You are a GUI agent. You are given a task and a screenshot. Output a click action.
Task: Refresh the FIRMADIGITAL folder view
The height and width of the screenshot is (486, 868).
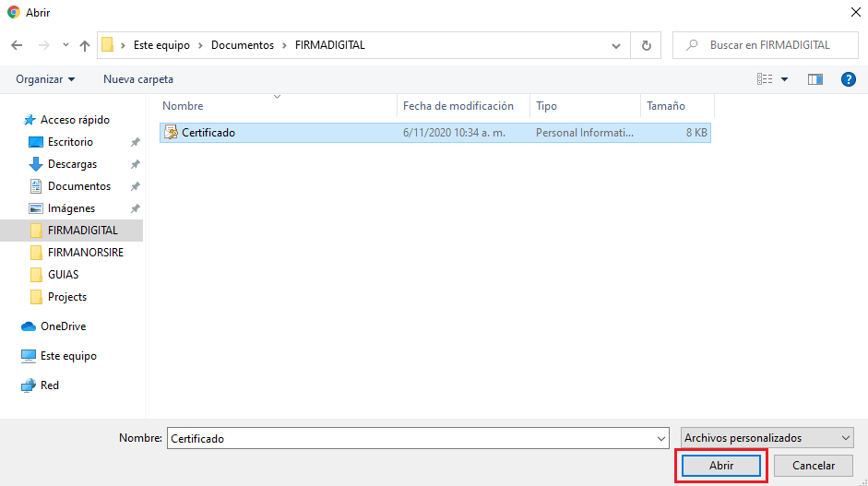click(646, 45)
